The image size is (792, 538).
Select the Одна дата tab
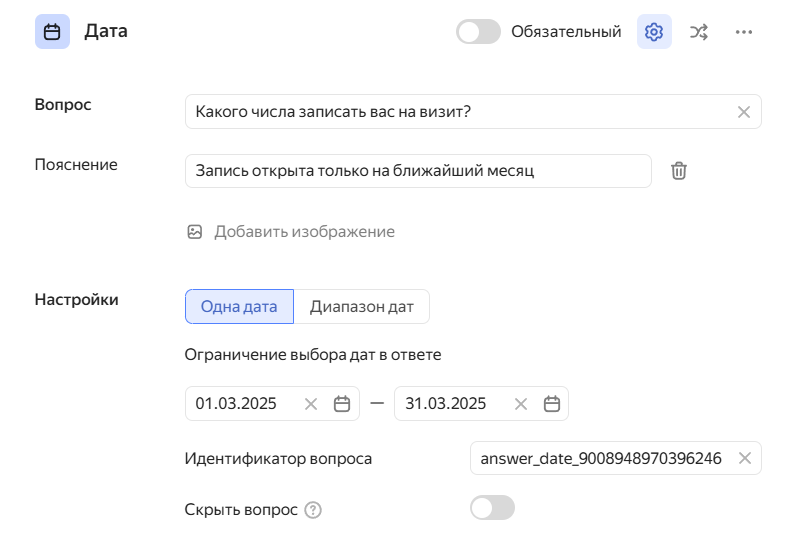click(x=239, y=307)
